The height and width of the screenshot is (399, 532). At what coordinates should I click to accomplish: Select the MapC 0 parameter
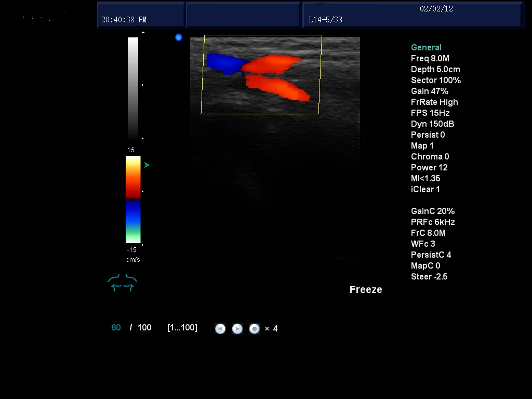[425, 265]
